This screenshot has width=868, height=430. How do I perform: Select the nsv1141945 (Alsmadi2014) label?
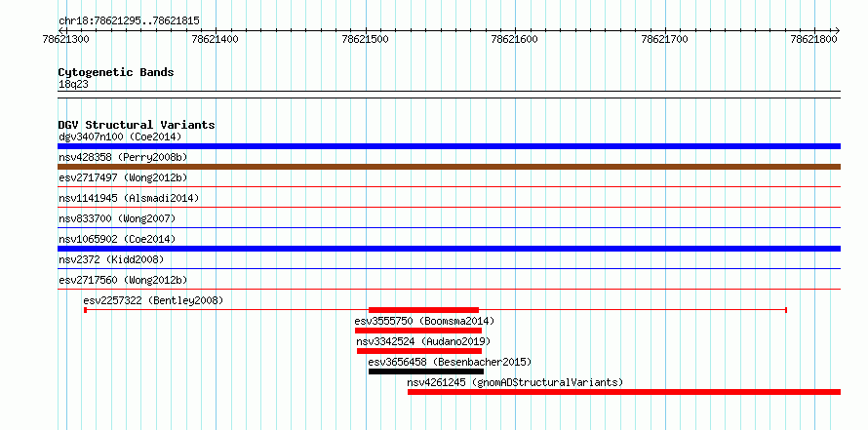pyautogui.click(x=129, y=198)
